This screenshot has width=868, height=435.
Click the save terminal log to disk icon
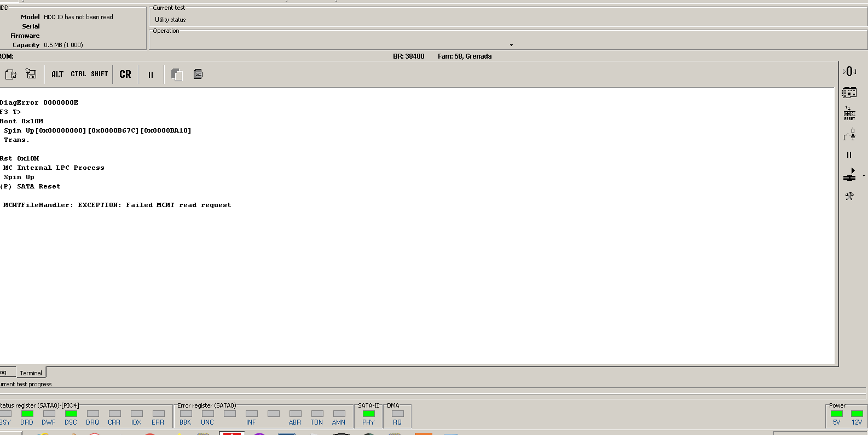[x=31, y=74]
